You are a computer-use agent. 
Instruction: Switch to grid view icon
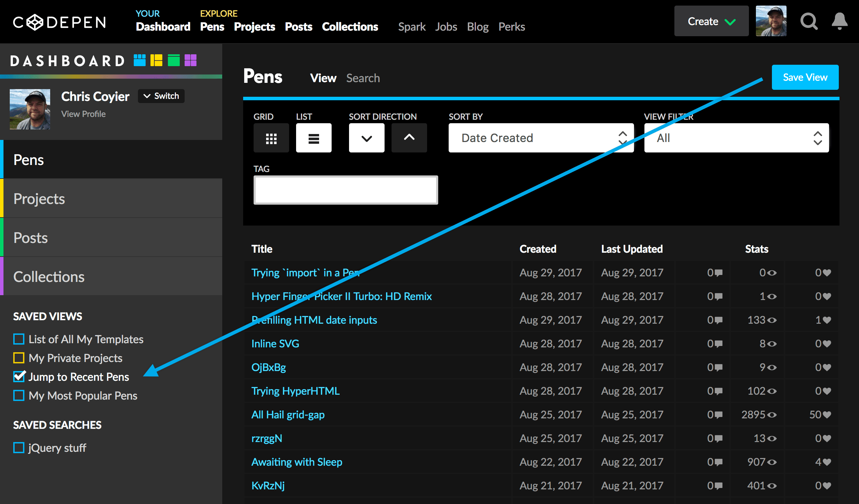(271, 138)
